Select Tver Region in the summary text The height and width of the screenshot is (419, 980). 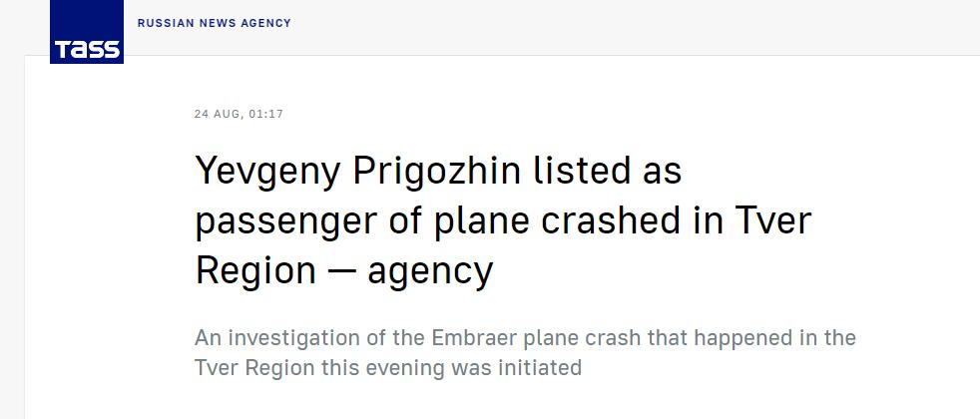click(x=254, y=368)
